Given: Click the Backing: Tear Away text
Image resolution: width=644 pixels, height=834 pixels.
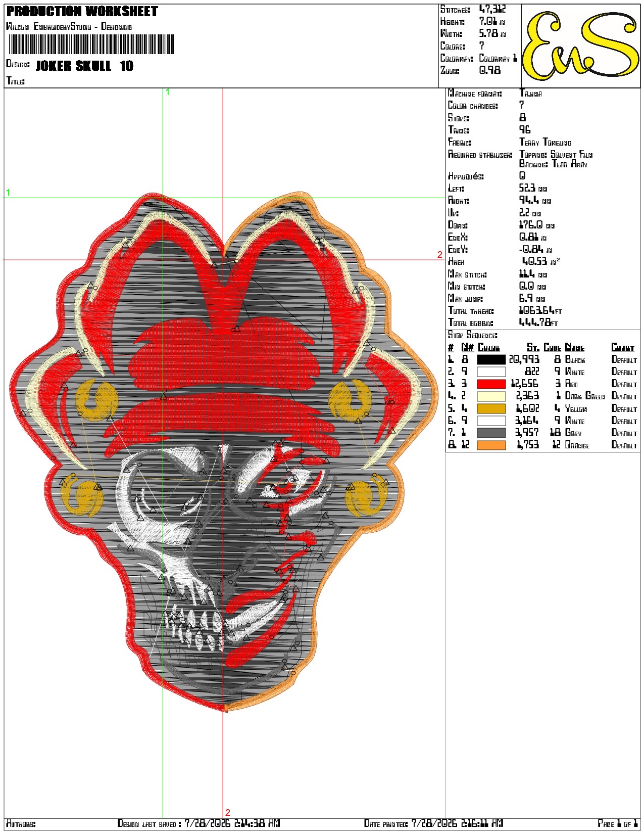Looking at the screenshot, I should tap(554, 164).
